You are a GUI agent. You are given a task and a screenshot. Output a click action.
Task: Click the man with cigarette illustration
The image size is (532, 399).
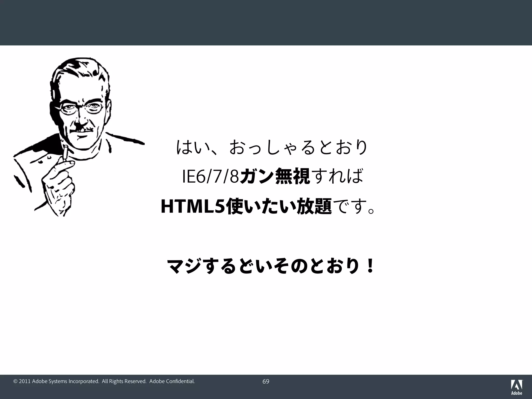coord(79,137)
